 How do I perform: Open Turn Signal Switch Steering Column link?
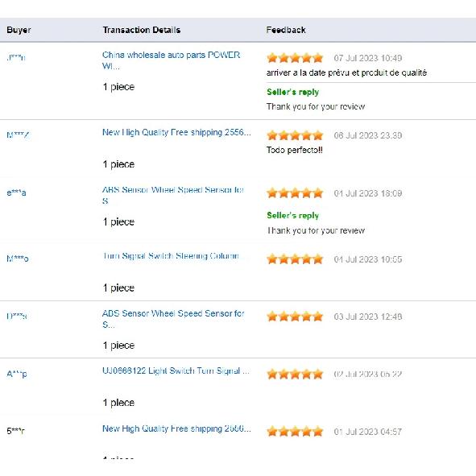coord(171,256)
